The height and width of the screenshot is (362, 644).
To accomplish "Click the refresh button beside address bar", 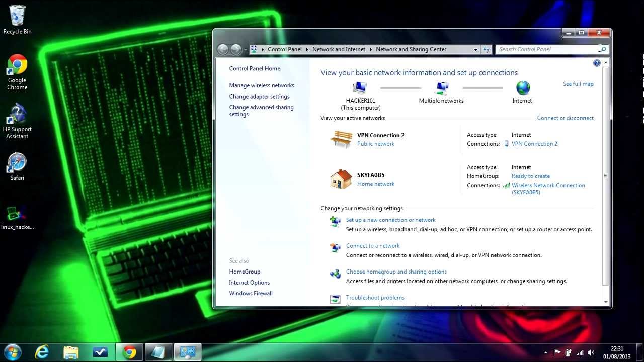I will point(486,49).
